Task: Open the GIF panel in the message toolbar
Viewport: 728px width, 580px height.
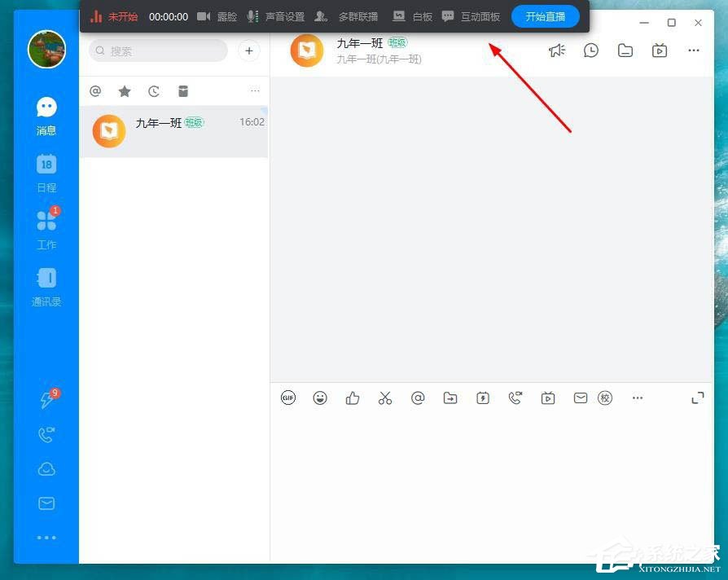Action: coord(288,398)
